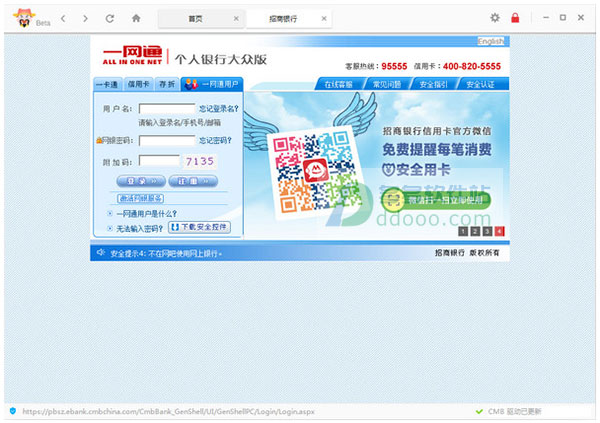Click the 登录 button
Image resolution: width=600 pixels, height=423 pixels.
(141, 181)
